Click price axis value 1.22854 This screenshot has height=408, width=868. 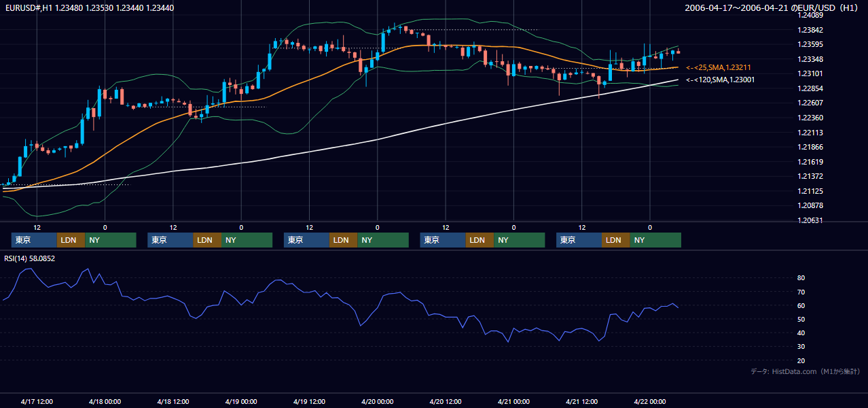810,88
